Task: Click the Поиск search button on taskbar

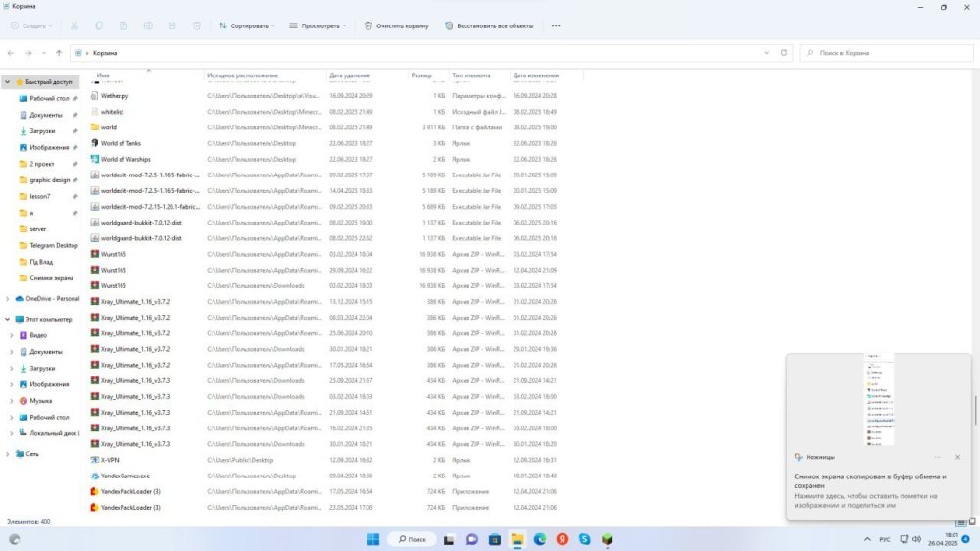Action: (412, 539)
